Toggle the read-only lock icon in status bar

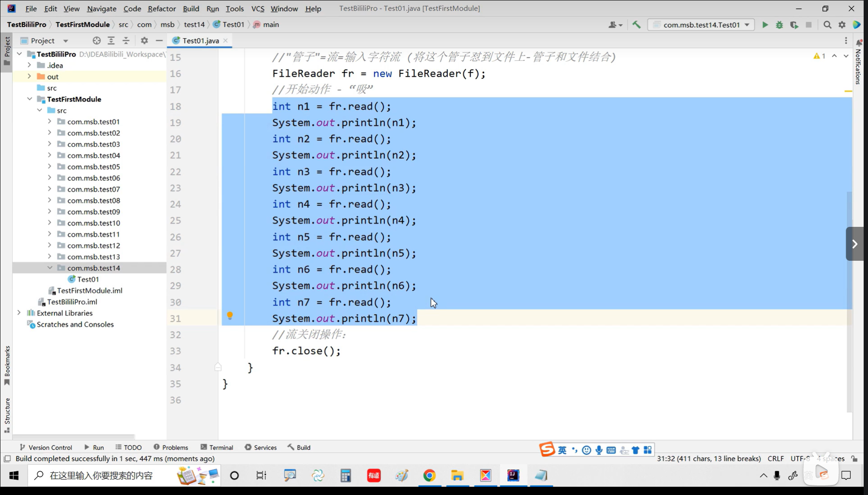point(854,458)
